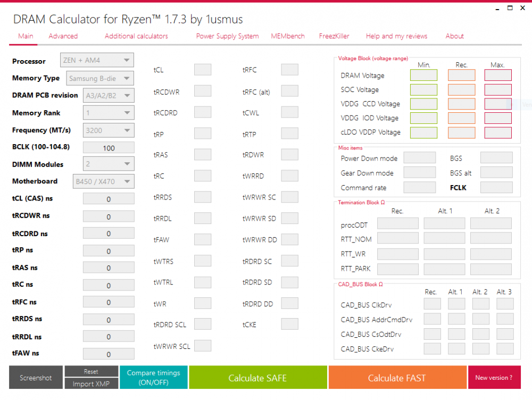Image resolution: width=532 pixels, height=400 pixels.
Task: Change the Memory Rank selection
Action: click(109, 112)
